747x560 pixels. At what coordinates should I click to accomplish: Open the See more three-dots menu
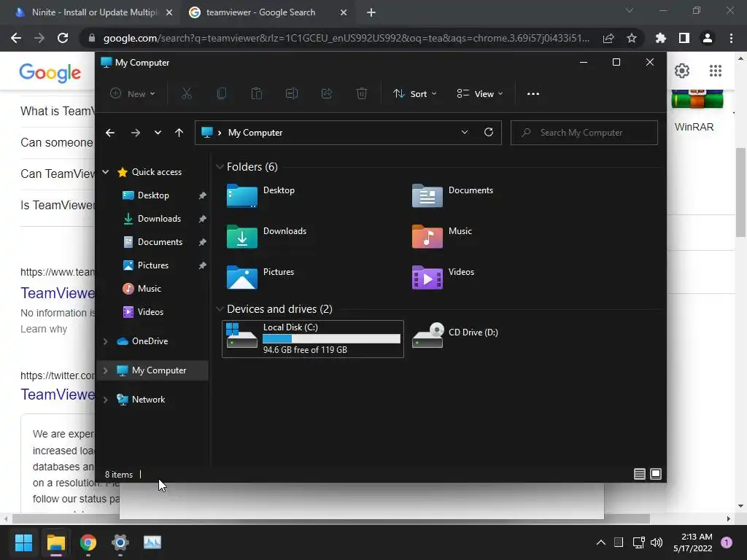(x=533, y=94)
